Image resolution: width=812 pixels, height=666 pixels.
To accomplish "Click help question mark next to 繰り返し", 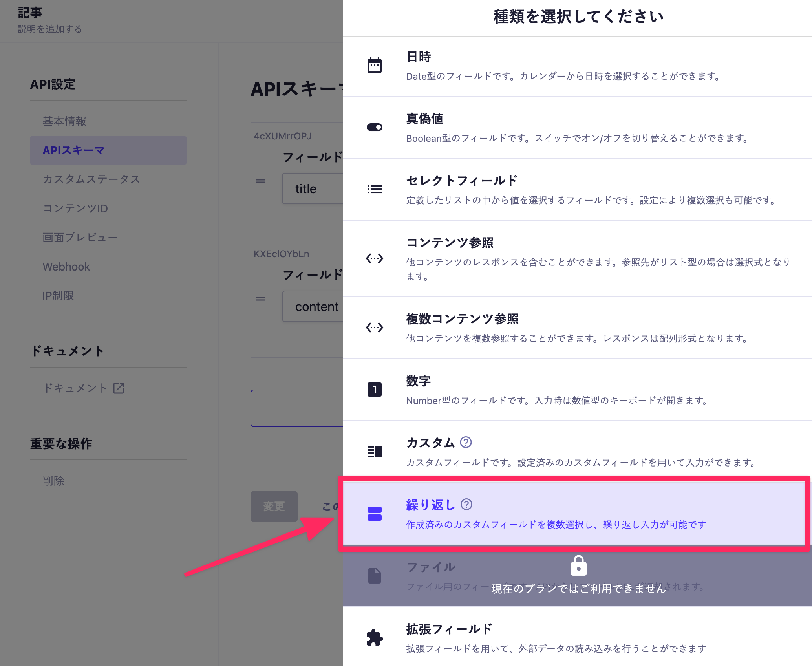I will (x=466, y=504).
